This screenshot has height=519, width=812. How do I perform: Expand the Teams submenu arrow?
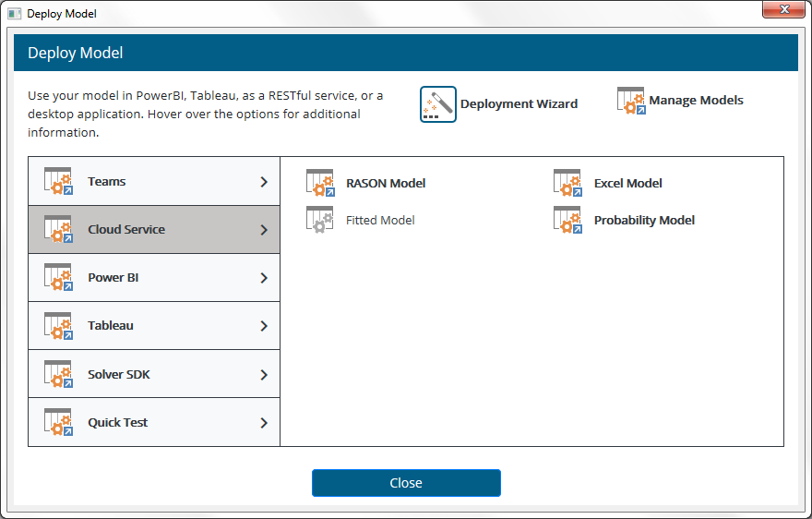tap(264, 182)
